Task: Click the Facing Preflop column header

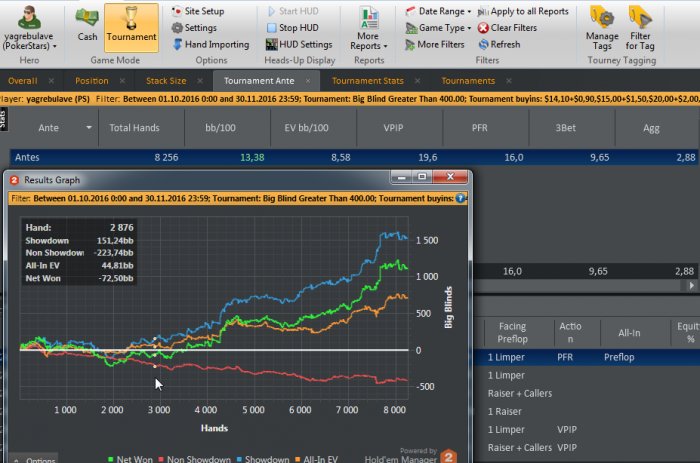Action: click(x=512, y=333)
